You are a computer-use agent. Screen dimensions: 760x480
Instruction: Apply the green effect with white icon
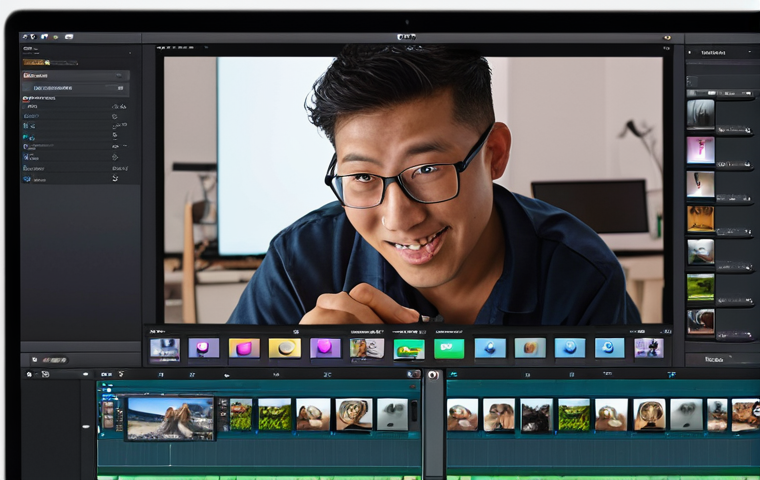[449, 349]
